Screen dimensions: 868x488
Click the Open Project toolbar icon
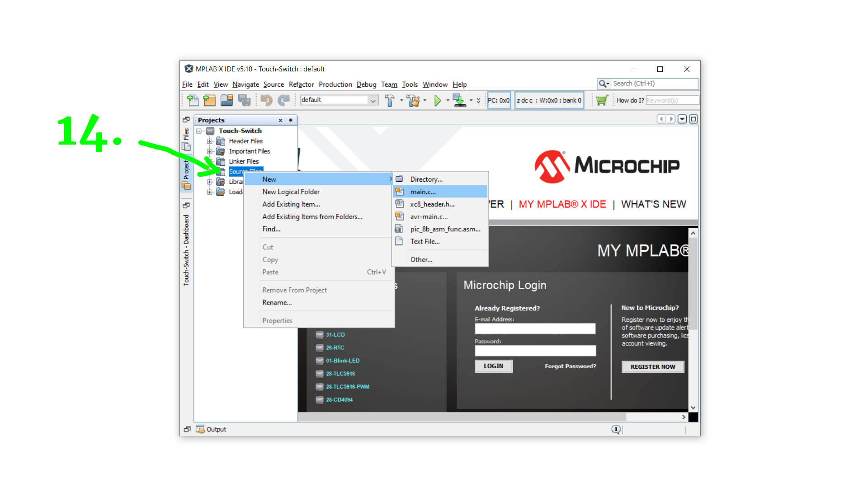point(226,100)
